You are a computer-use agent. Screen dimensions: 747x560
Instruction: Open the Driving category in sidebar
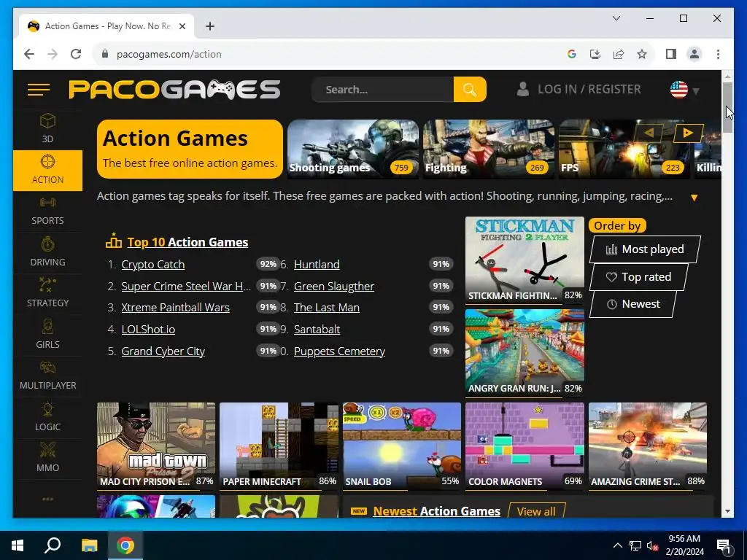[47, 252]
